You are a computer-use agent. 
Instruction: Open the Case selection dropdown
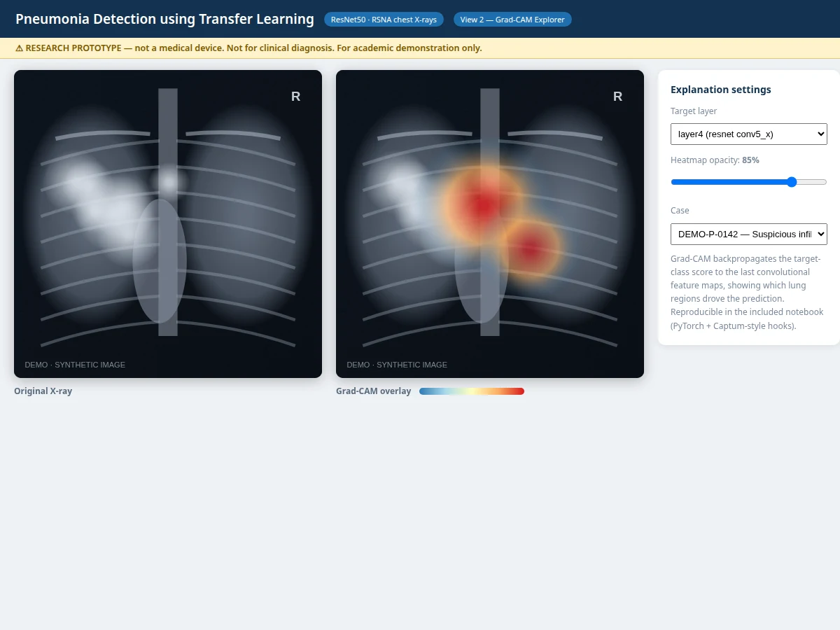click(748, 234)
